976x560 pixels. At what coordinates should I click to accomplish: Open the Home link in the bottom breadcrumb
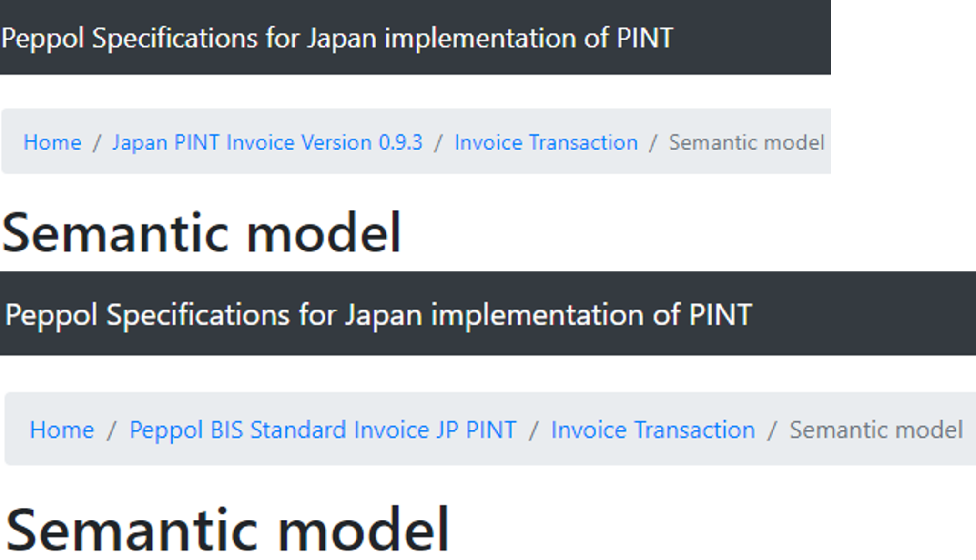point(62,429)
